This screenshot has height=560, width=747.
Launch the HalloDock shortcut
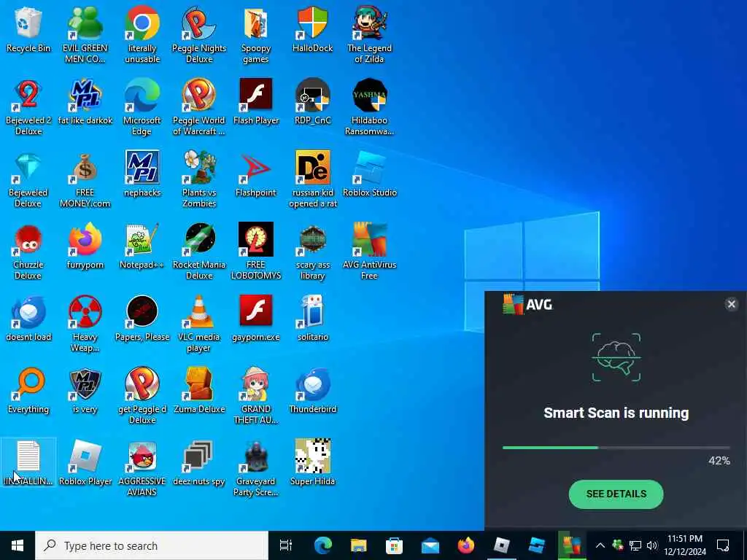pos(312,28)
